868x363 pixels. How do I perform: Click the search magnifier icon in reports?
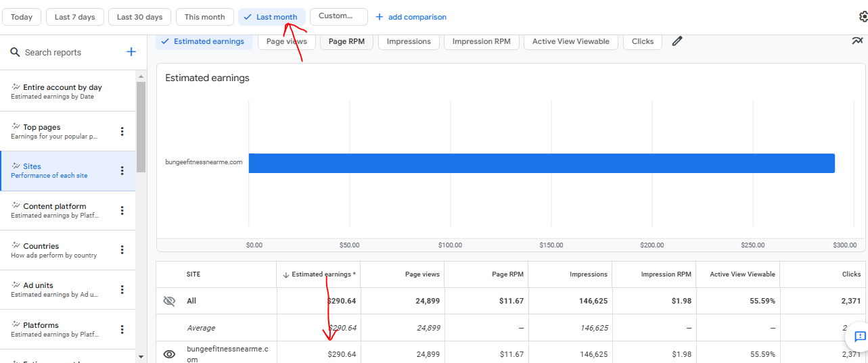15,52
